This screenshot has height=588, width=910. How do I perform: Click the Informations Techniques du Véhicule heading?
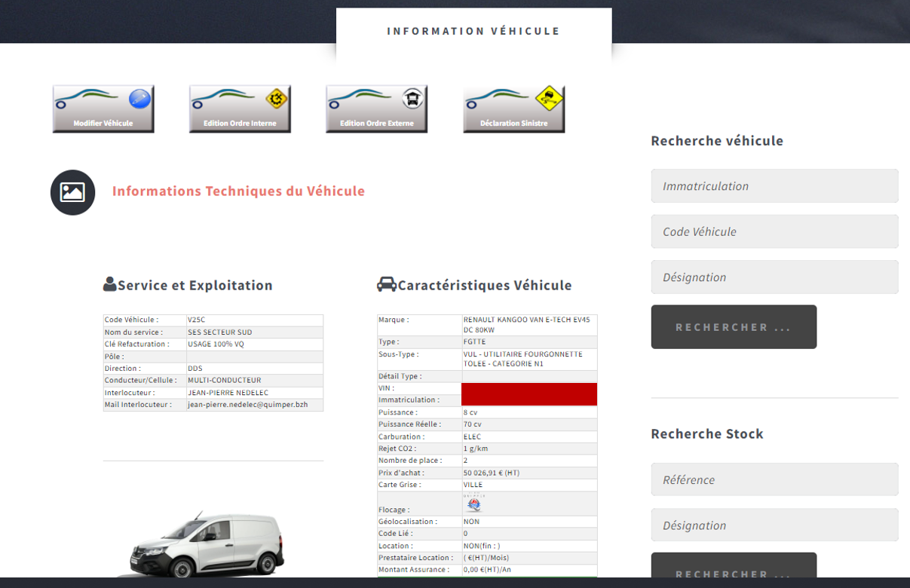pos(238,191)
